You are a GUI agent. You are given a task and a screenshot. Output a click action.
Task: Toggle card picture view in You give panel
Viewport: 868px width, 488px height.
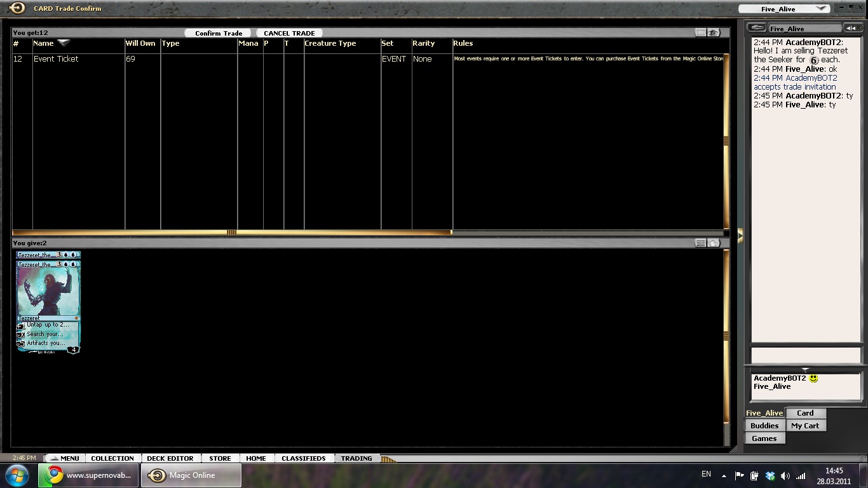pos(714,243)
